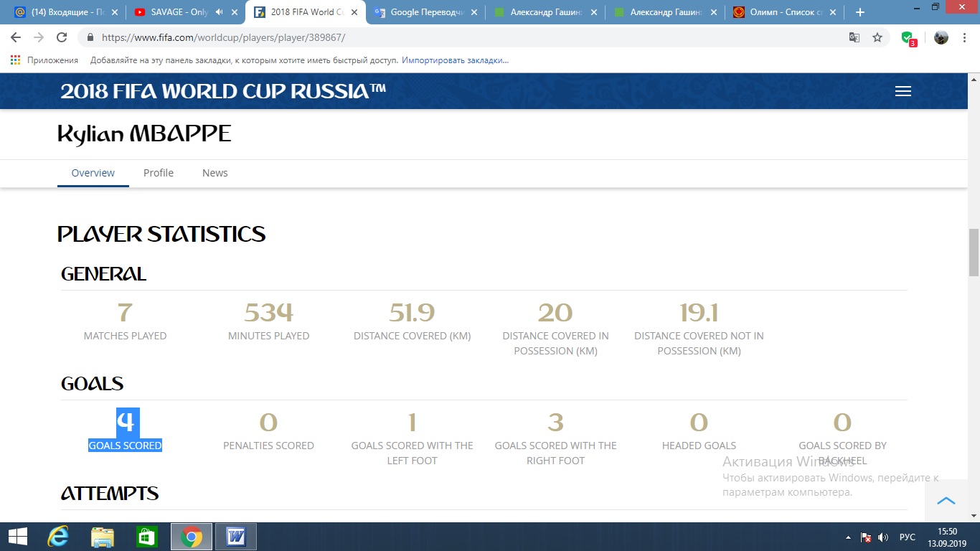Click the highlighted GOALS SCORED label
Image resolution: width=980 pixels, height=551 pixels.
point(125,446)
